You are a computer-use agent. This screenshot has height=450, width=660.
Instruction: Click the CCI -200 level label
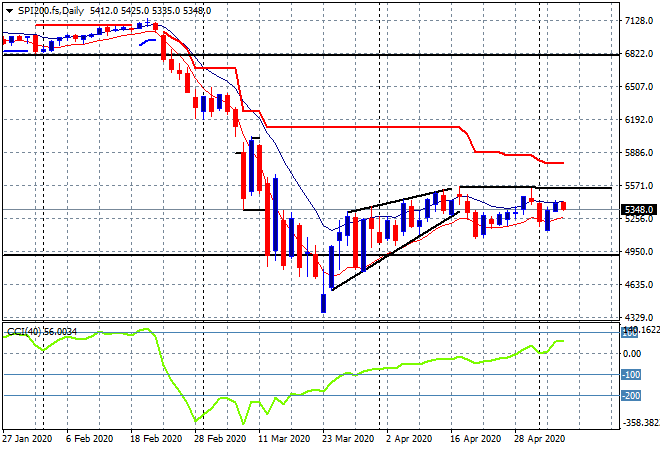click(x=631, y=396)
